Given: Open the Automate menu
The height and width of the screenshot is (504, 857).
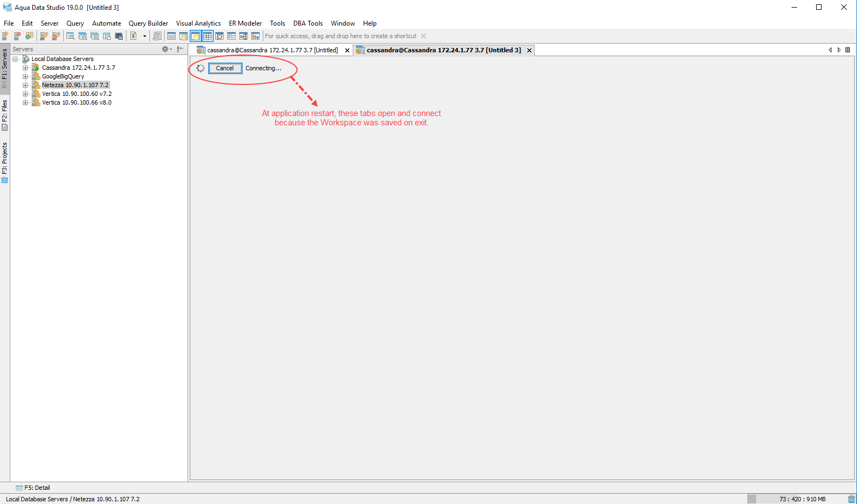Looking at the screenshot, I should click(x=107, y=23).
